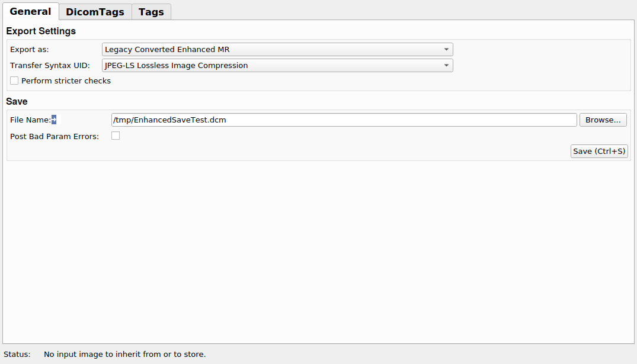The image size is (637, 364).
Task: Click the Save (Ctrl+S) button
Action: pos(599,152)
